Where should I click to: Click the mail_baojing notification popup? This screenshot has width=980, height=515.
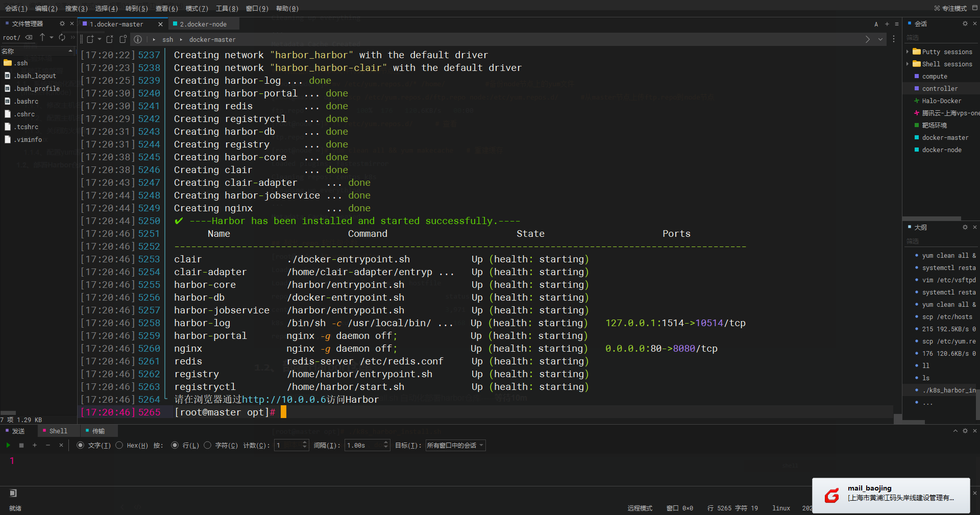tap(891, 495)
